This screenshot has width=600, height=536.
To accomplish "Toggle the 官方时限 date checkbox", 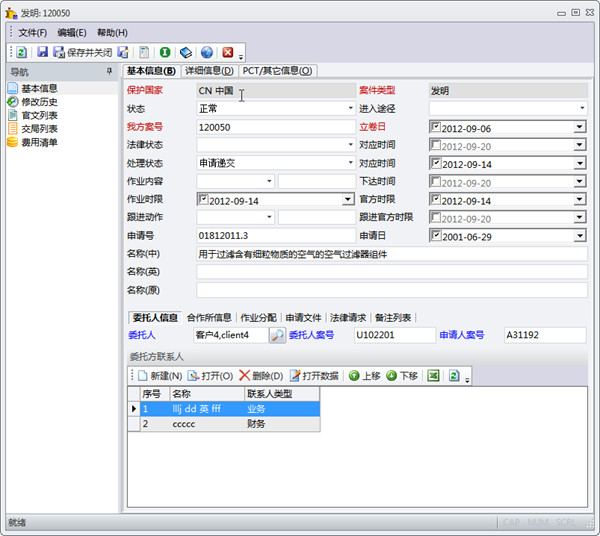I will 435,199.
